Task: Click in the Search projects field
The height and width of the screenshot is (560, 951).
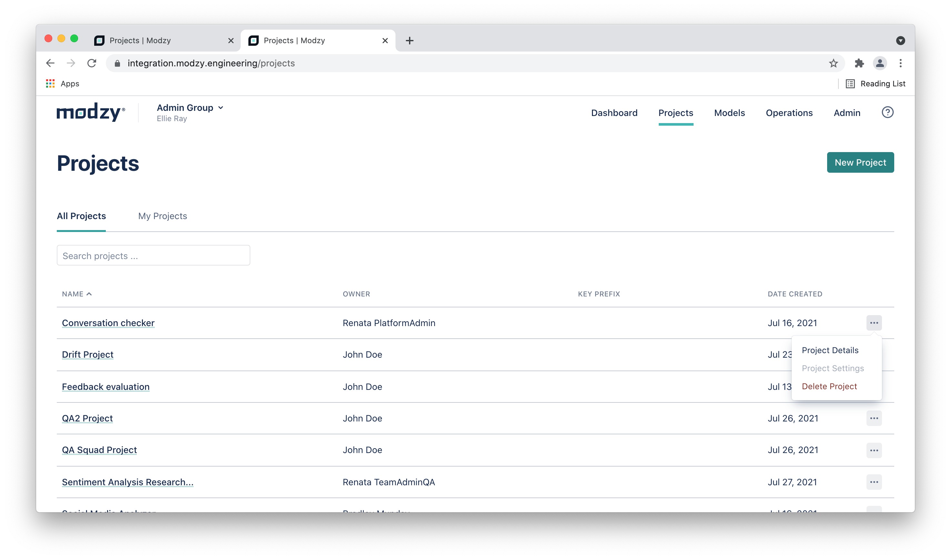Action: 153,256
